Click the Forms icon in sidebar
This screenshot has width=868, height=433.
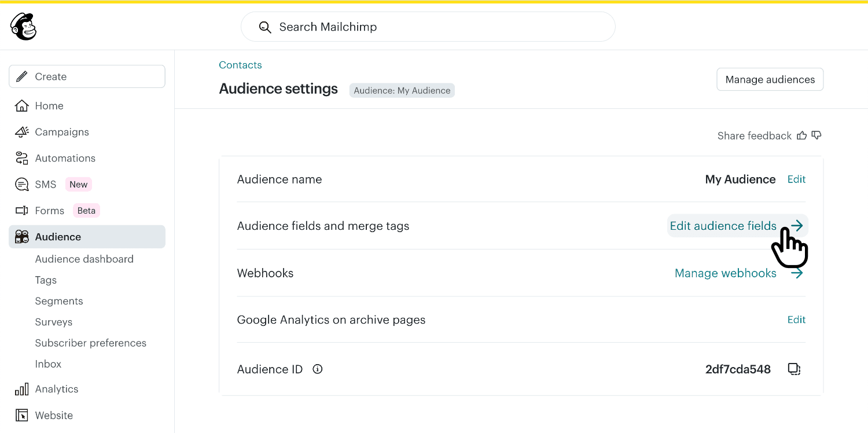pos(22,211)
